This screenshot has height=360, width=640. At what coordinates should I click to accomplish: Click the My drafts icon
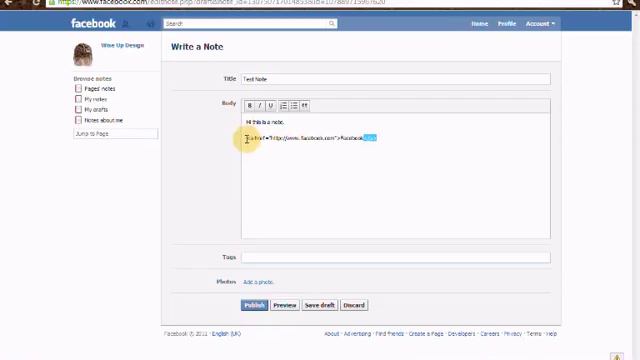pyautogui.click(x=78, y=109)
